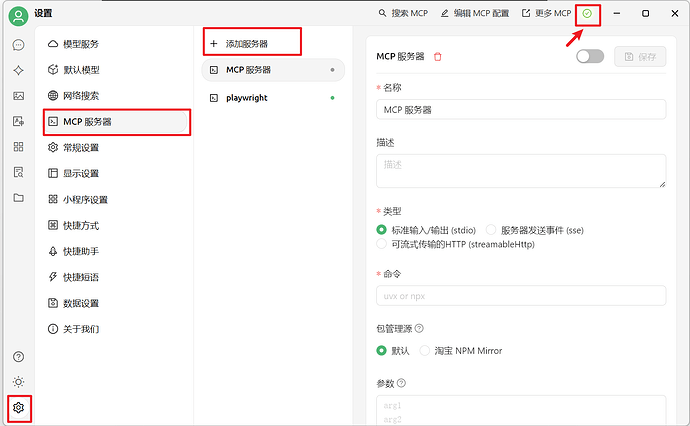The height and width of the screenshot is (426, 690).
Task: Select 服务器发送事件 (sse) type
Action: pos(535,230)
